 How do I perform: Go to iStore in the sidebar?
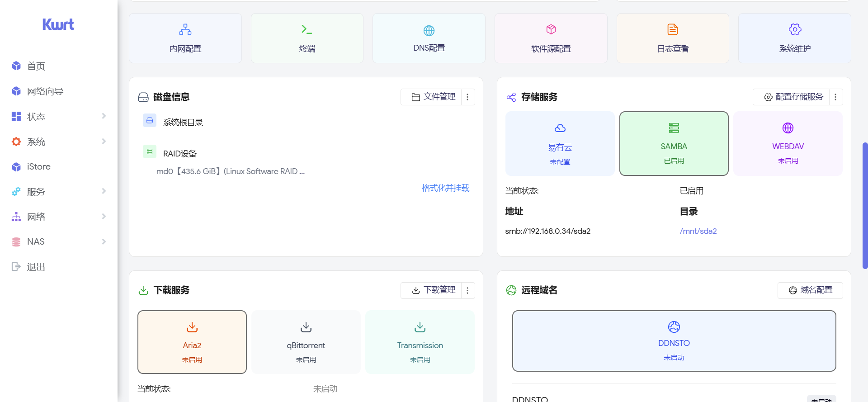click(39, 167)
